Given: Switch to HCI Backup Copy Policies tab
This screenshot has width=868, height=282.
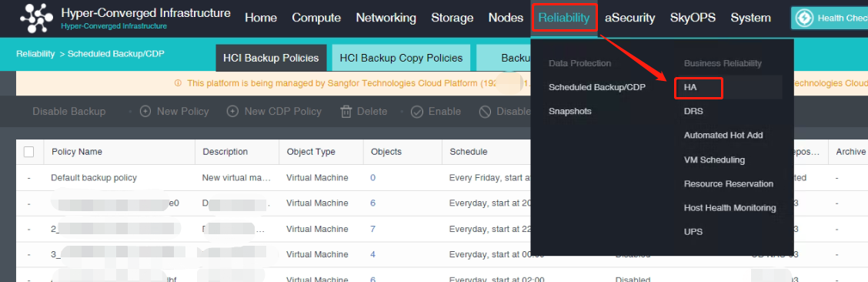Looking at the screenshot, I should 402,59.
